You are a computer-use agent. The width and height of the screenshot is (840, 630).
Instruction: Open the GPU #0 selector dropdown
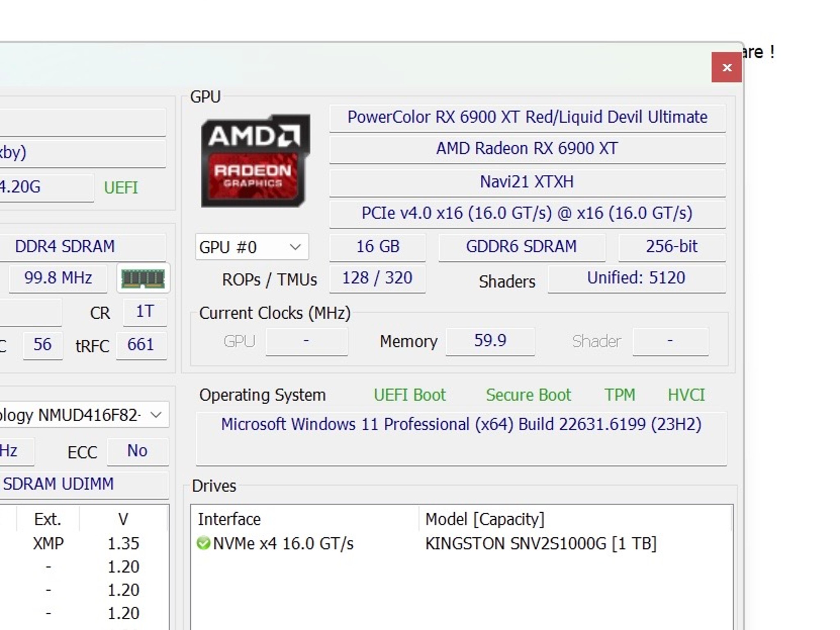pos(252,247)
